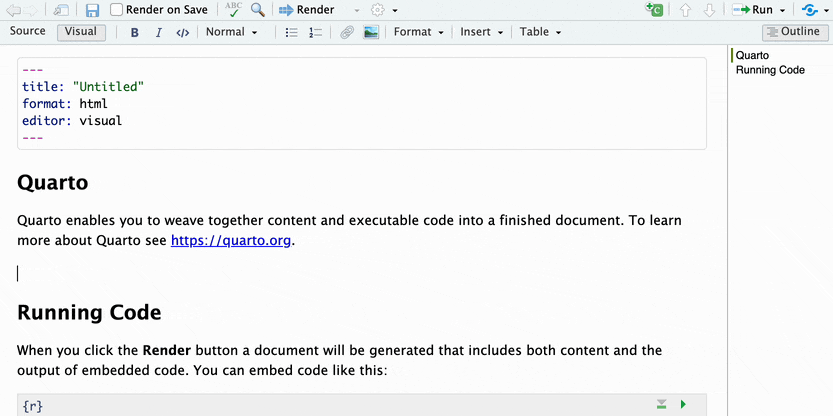Click the Render button
833x416 pixels.
306,10
